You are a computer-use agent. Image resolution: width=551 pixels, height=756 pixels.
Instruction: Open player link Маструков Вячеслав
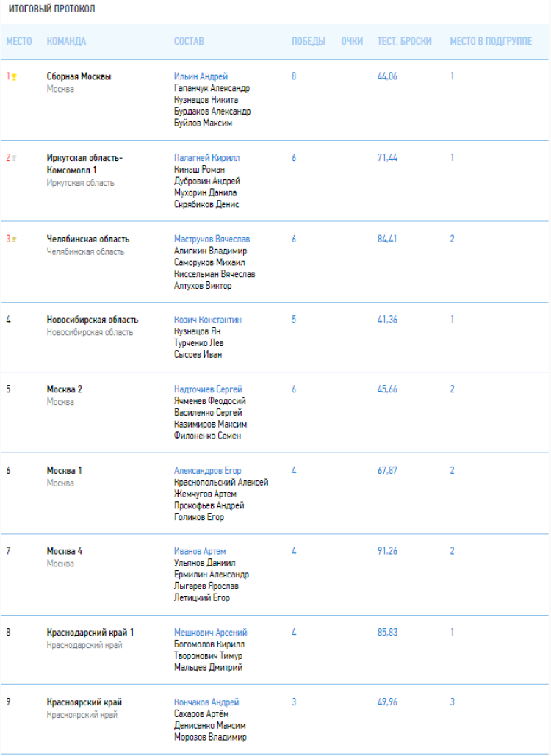[x=212, y=239]
